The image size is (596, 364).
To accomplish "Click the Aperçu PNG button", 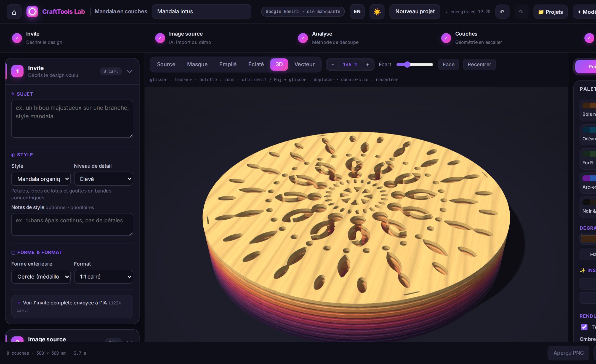I will pos(568,353).
